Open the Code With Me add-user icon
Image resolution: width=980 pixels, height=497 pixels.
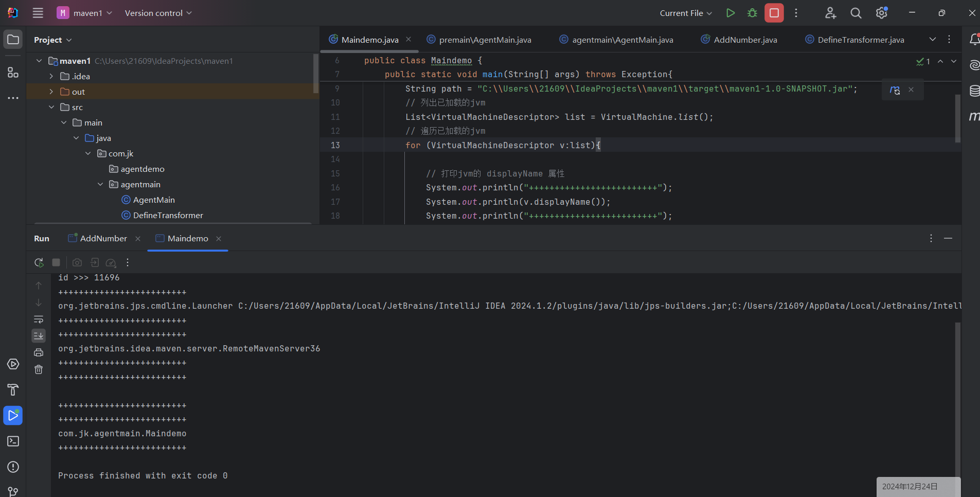[830, 13]
